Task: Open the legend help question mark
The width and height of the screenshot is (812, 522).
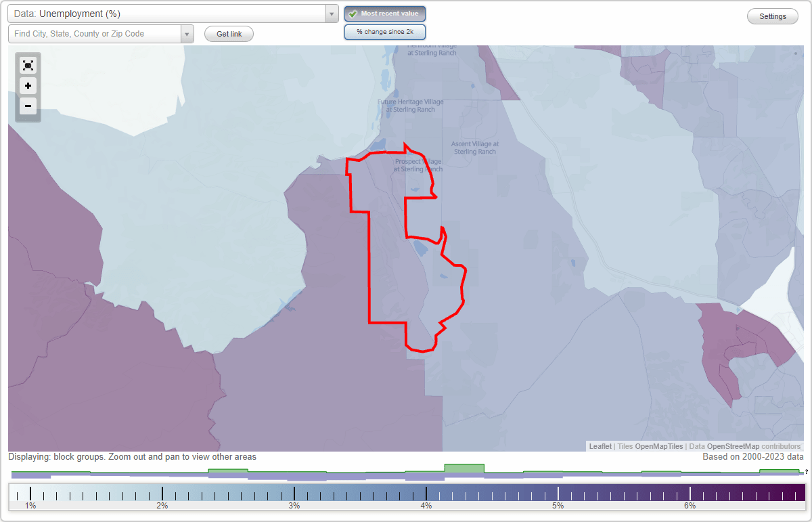Action: tap(807, 474)
